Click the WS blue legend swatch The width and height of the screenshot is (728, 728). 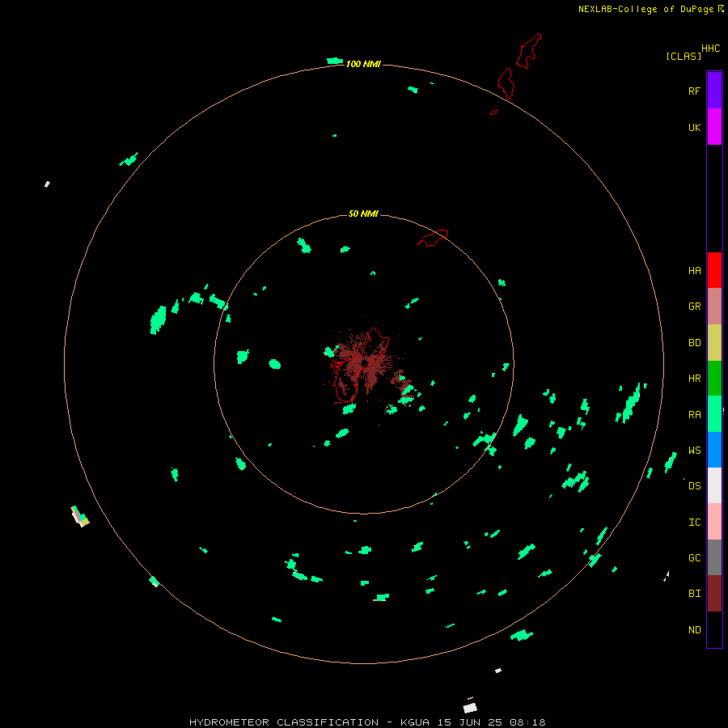point(714,450)
